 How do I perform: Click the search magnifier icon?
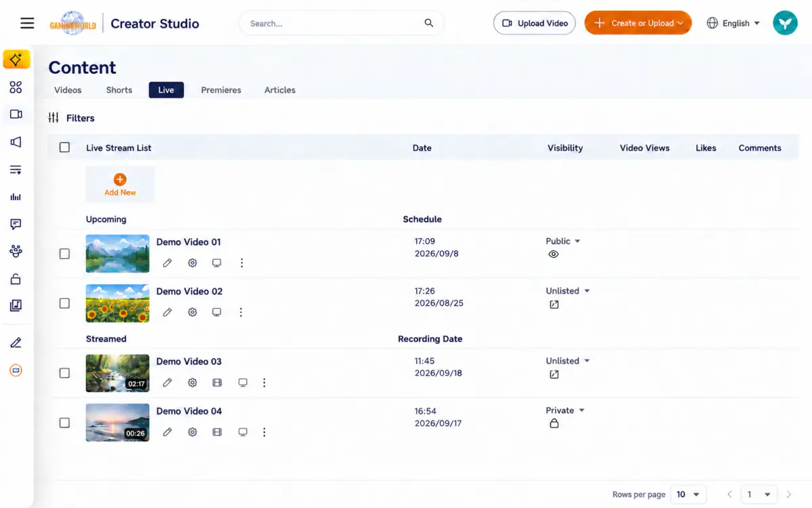[429, 23]
